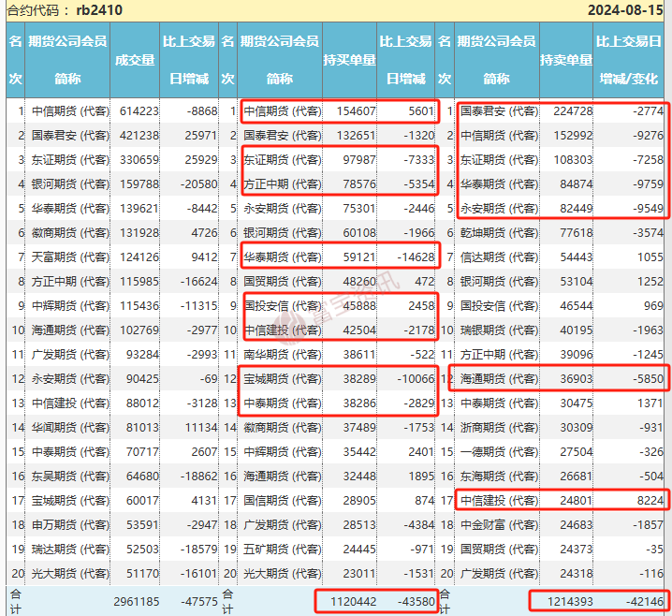This screenshot has width=672, height=616.
Task: Click long position value 38286
Action: pyautogui.click(x=359, y=403)
